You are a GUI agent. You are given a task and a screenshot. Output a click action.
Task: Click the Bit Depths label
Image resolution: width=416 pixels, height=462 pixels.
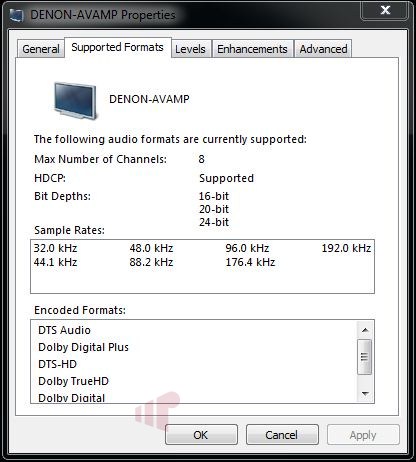(x=62, y=196)
